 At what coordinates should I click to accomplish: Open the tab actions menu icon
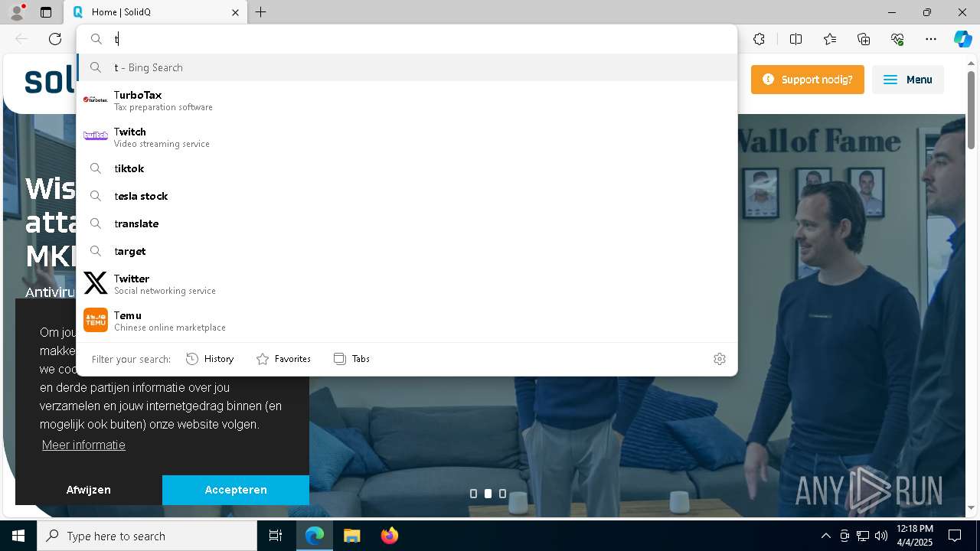coord(46,12)
